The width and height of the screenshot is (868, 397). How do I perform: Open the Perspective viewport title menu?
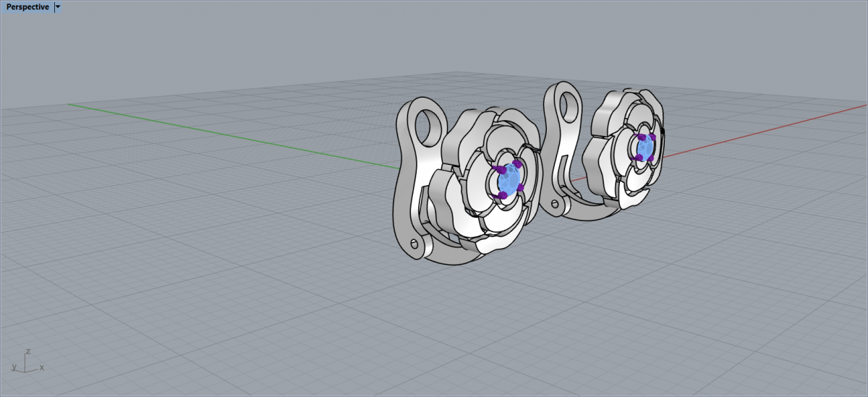27,7
